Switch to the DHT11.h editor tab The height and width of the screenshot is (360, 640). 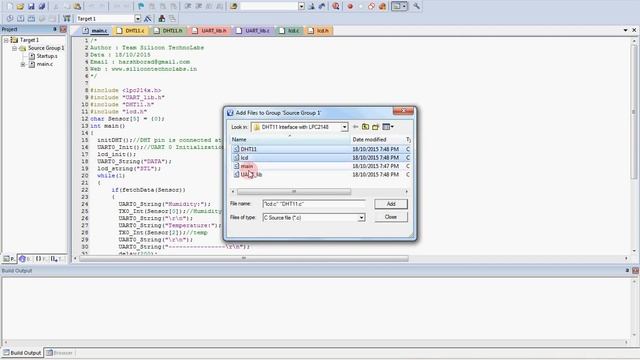tap(168, 31)
